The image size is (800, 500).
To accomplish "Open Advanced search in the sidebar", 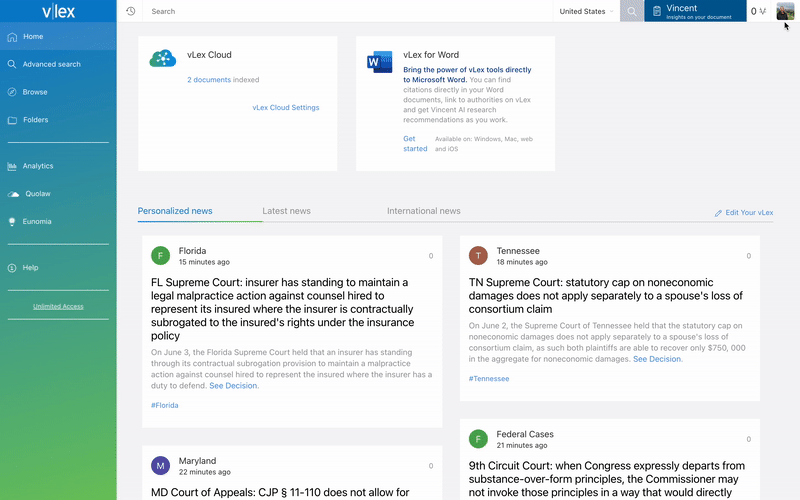I will click(x=58, y=64).
